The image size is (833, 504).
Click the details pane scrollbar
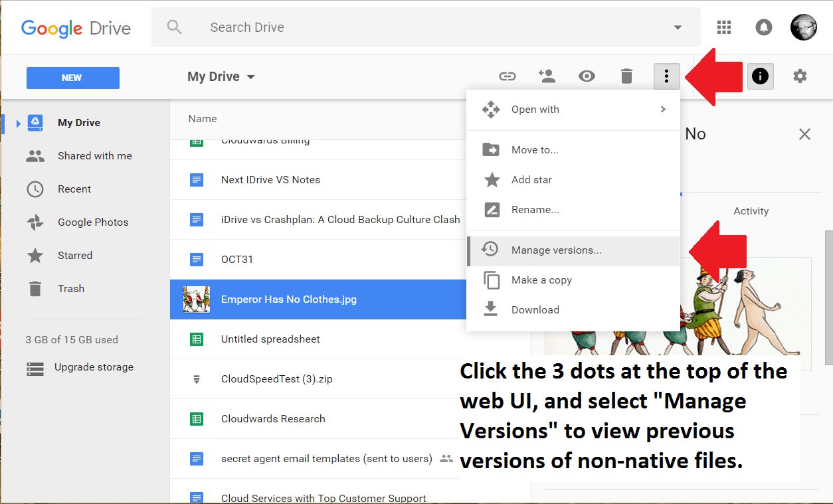click(x=828, y=297)
